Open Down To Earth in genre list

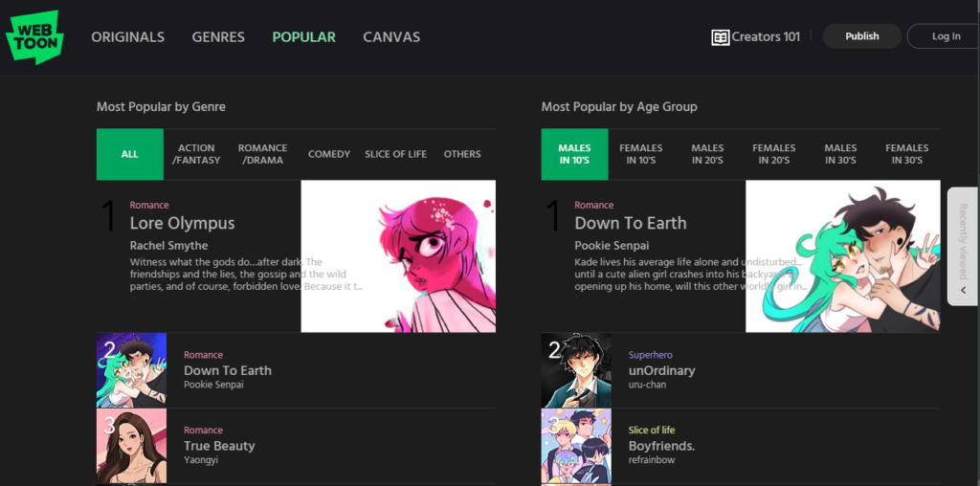coord(228,370)
